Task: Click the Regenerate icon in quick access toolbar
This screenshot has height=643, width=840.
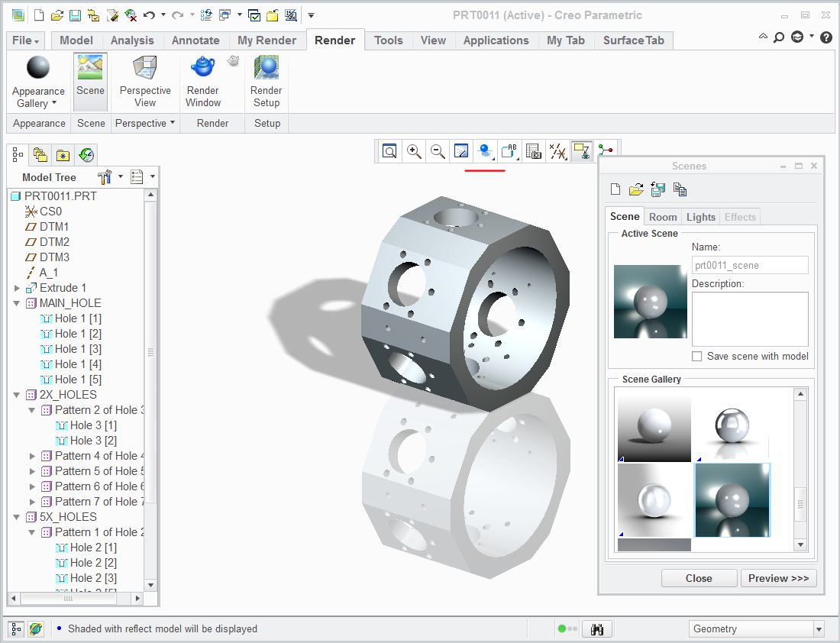Action: pos(205,15)
